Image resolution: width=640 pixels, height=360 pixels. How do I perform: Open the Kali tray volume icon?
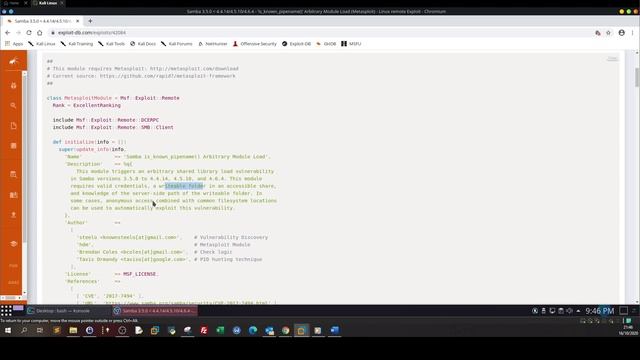569,311
